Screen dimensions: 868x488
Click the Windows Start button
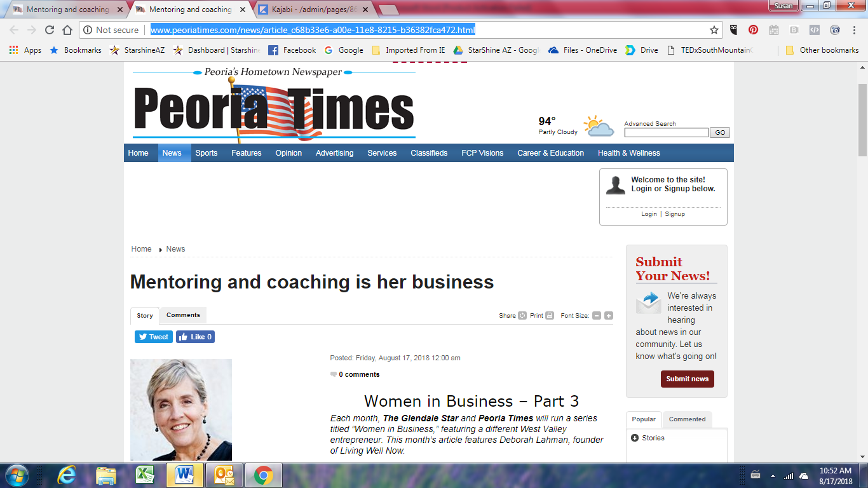pyautogui.click(x=17, y=475)
